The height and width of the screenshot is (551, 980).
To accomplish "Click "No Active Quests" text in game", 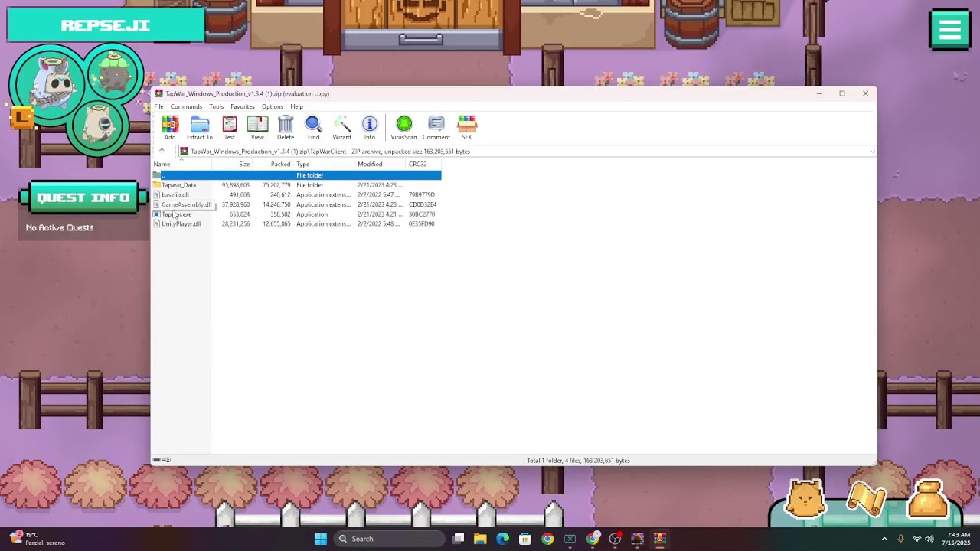I will (x=60, y=227).
